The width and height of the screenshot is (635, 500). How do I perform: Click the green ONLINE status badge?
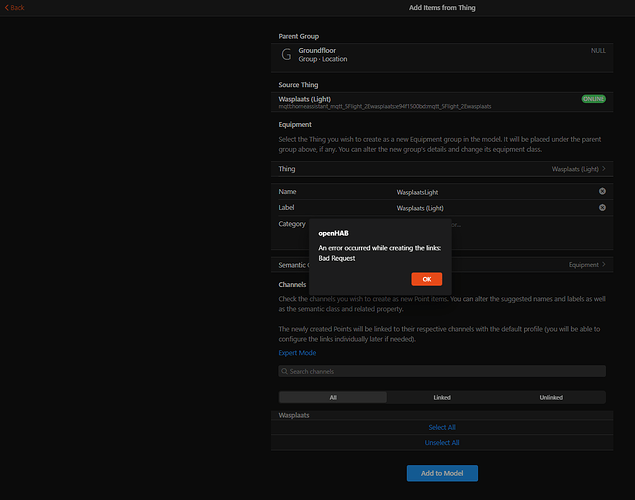click(593, 99)
